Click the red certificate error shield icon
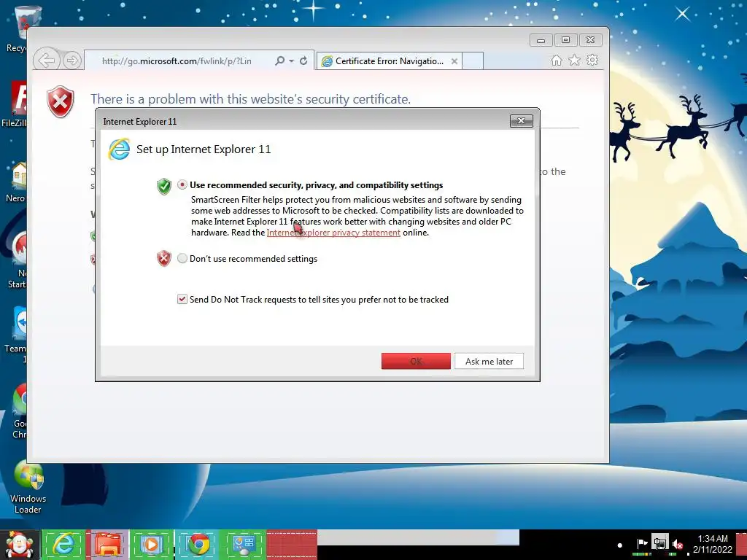The height and width of the screenshot is (560, 747). click(x=61, y=102)
